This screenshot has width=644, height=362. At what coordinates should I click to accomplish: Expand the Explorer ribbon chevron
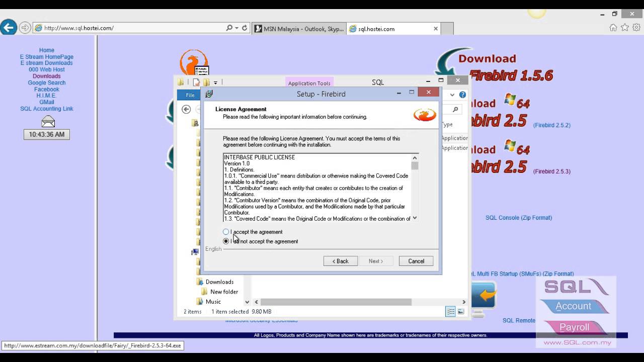(452, 95)
